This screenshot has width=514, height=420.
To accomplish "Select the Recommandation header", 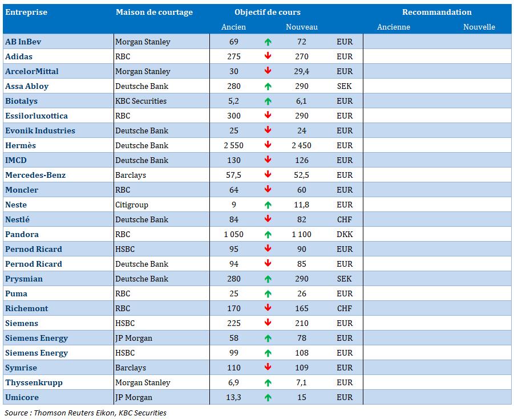I will (437, 12).
